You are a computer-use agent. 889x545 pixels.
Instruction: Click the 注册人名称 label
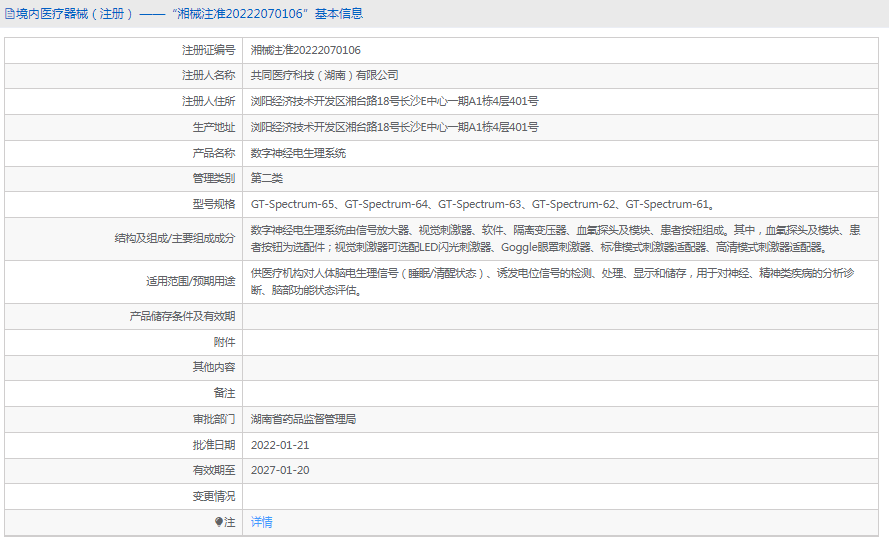pyautogui.click(x=209, y=75)
